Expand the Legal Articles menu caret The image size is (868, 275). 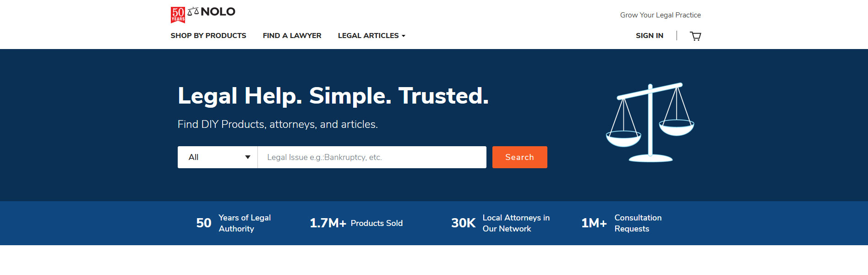[404, 36]
